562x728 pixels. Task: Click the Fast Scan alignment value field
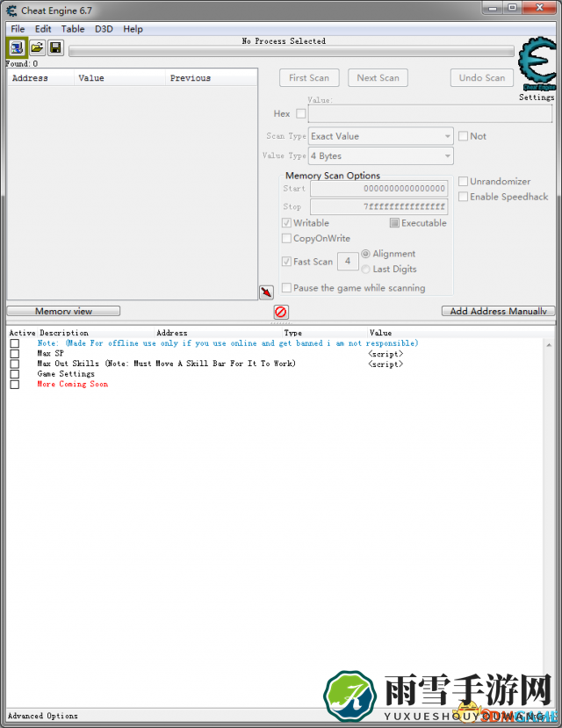348,261
